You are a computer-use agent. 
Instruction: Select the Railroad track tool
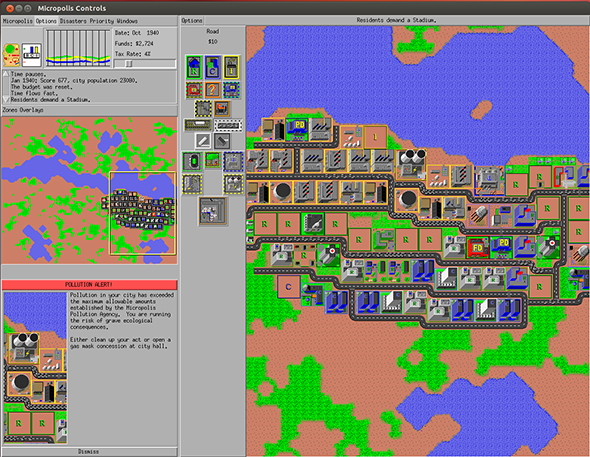198,125
